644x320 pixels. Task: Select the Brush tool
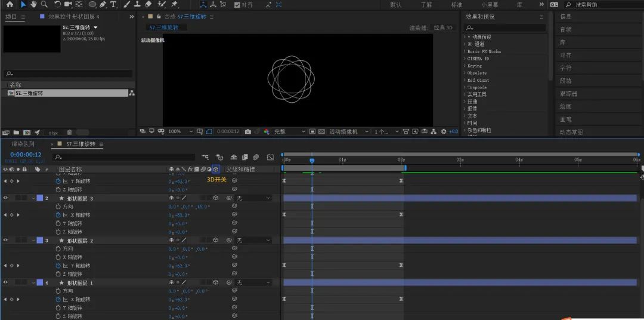(x=127, y=5)
